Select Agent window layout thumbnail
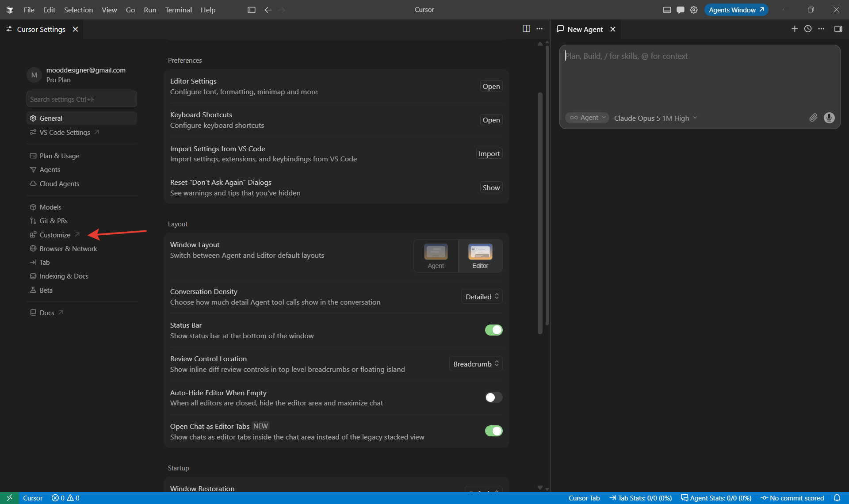This screenshot has height=504, width=849. click(436, 256)
